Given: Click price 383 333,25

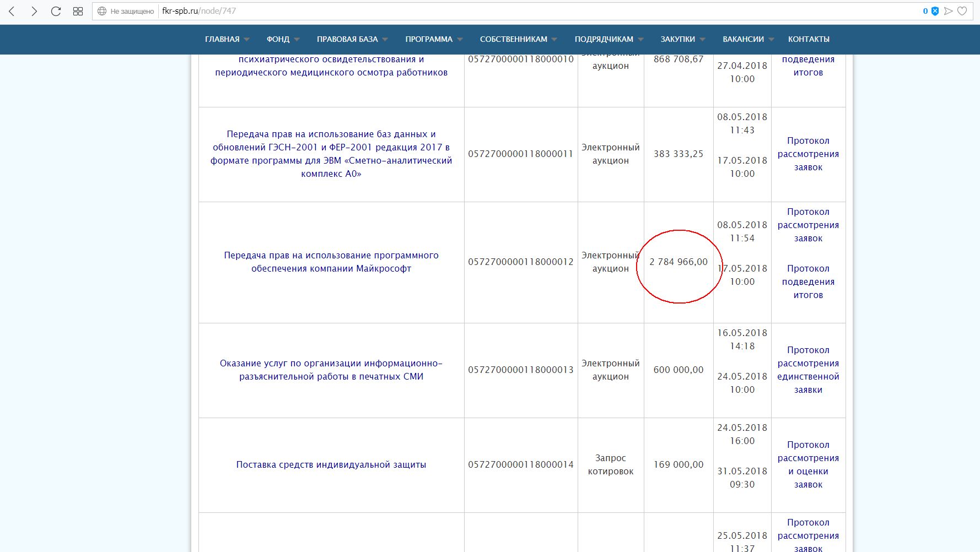Looking at the screenshot, I should 679,154.
